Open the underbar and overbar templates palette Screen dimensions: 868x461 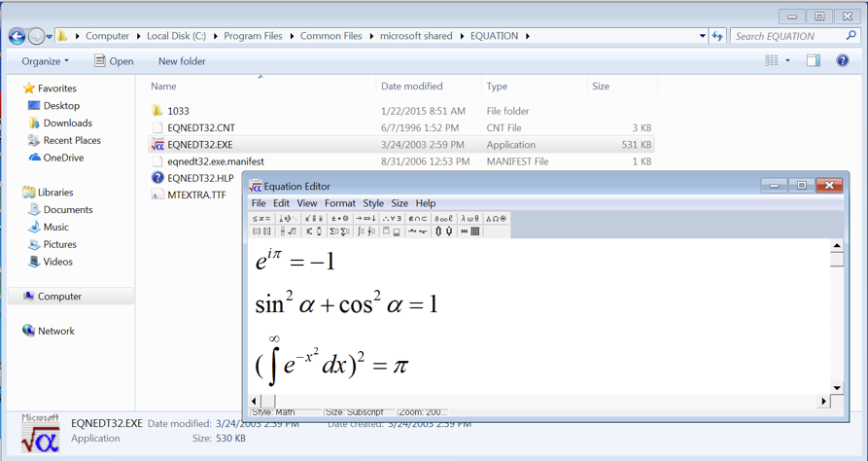click(393, 231)
